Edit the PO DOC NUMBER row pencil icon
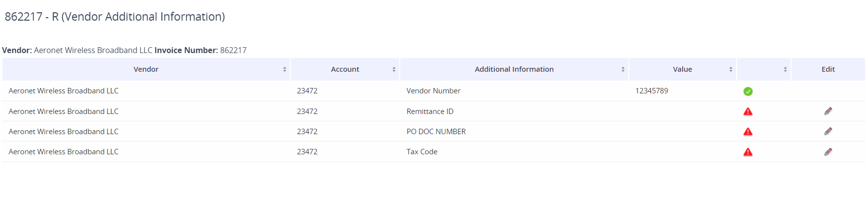This screenshot has height=199, width=868. tap(828, 131)
